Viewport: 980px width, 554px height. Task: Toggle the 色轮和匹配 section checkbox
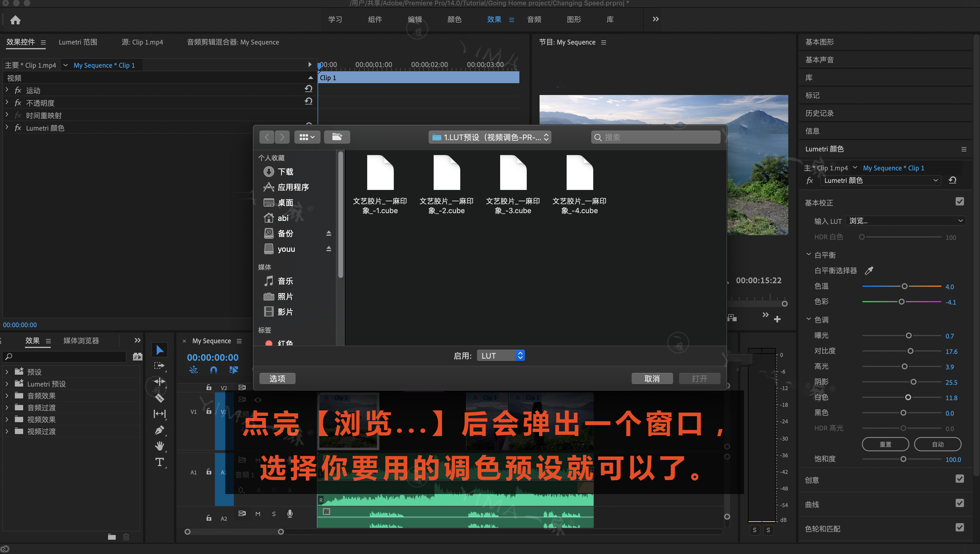[960, 527]
